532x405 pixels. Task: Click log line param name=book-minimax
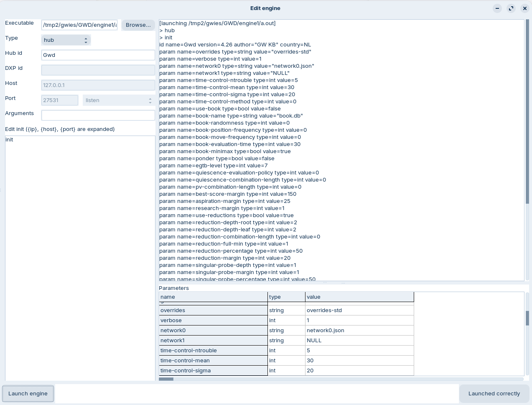point(225,151)
